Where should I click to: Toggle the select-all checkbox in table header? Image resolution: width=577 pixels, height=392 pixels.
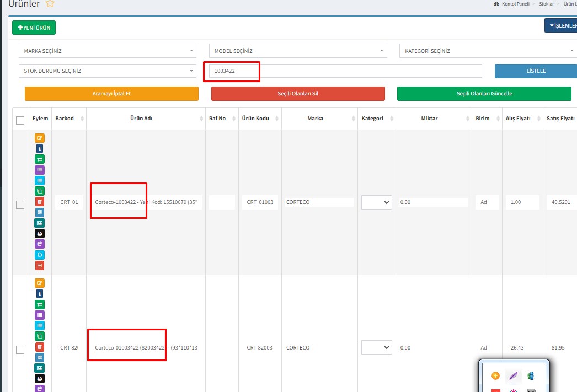pyautogui.click(x=20, y=120)
